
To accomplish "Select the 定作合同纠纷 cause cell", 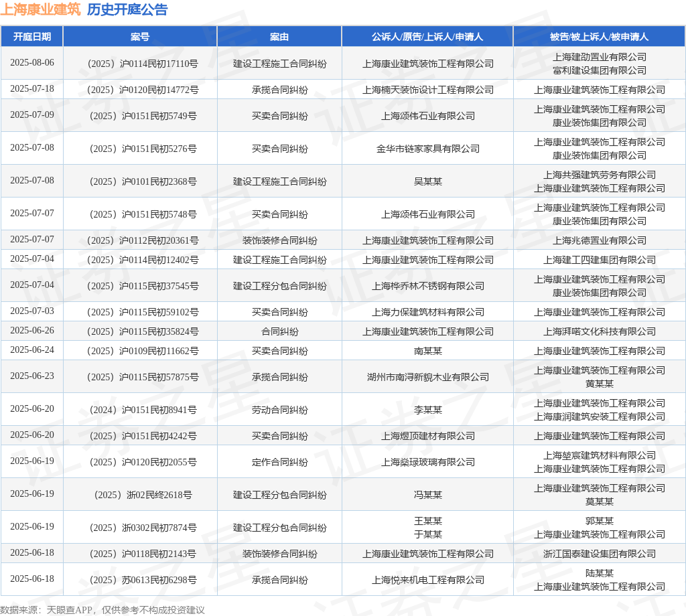I will 279,462.
